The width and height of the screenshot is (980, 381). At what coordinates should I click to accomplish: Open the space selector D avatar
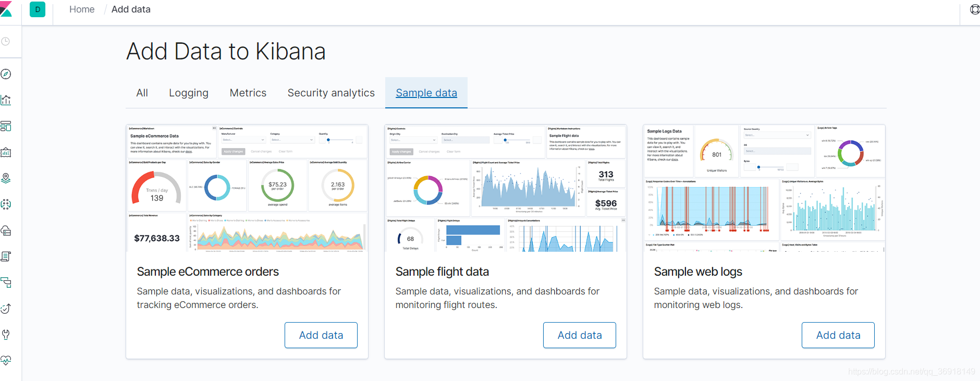[38, 9]
